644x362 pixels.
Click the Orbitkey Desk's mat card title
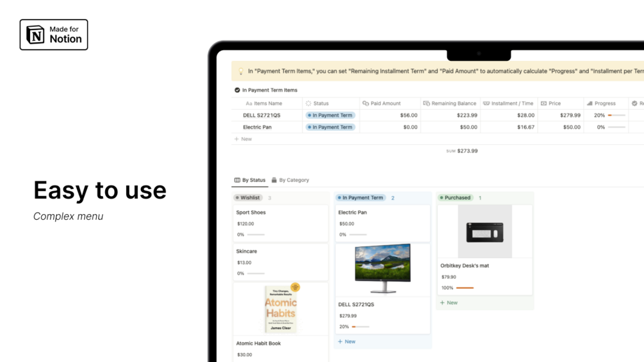[x=465, y=265]
